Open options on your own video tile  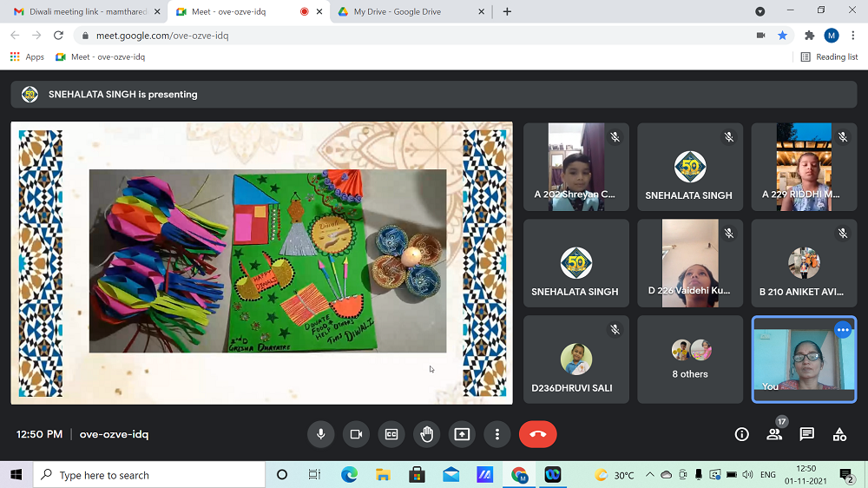click(842, 330)
